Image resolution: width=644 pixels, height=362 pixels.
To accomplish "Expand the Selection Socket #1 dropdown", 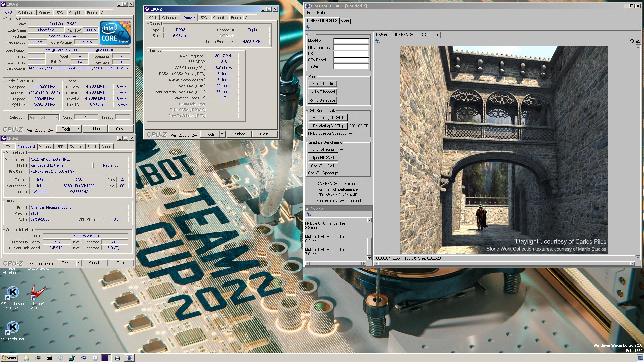I will point(56,117).
